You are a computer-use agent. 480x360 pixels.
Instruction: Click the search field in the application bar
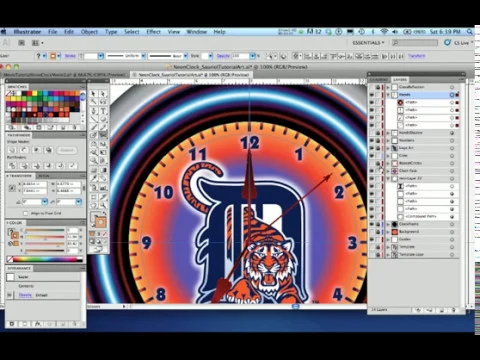coord(415,43)
